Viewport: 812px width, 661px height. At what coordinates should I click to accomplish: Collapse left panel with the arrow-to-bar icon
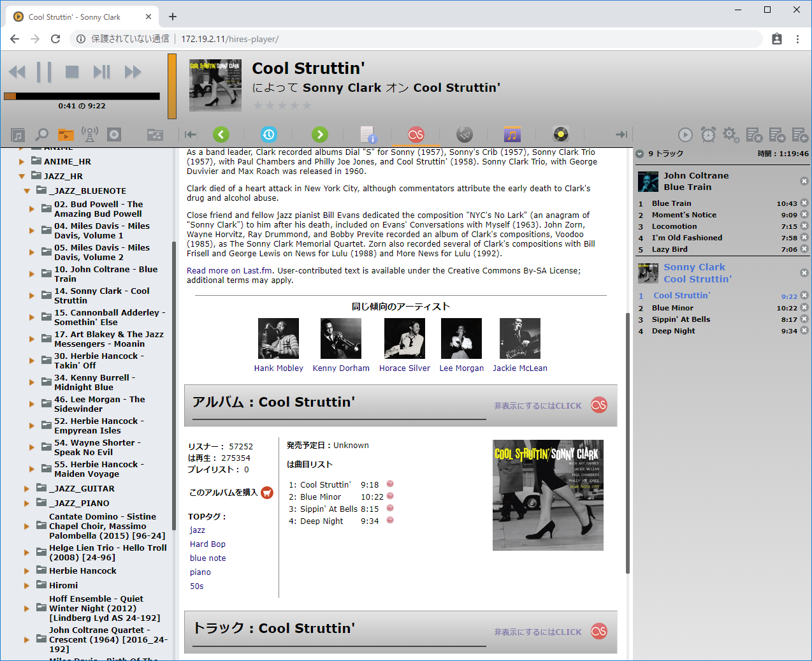click(x=191, y=134)
